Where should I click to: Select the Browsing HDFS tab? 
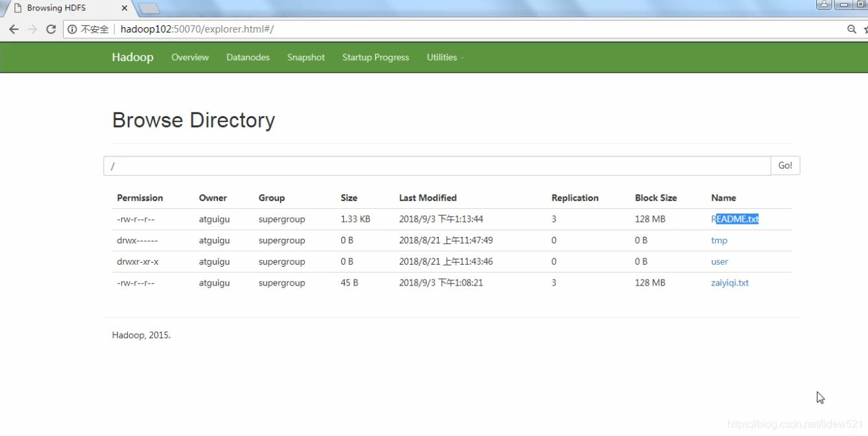pyautogui.click(x=67, y=8)
